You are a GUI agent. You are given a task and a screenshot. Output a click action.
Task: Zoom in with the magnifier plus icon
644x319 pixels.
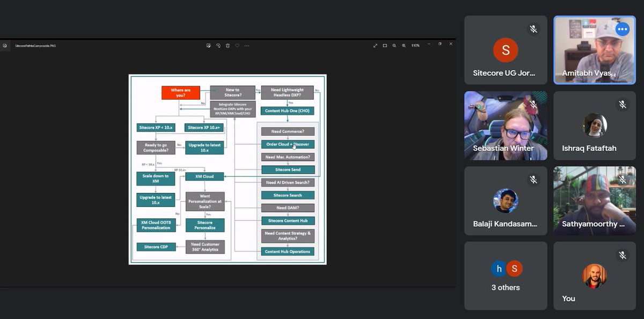pyautogui.click(x=404, y=46)
